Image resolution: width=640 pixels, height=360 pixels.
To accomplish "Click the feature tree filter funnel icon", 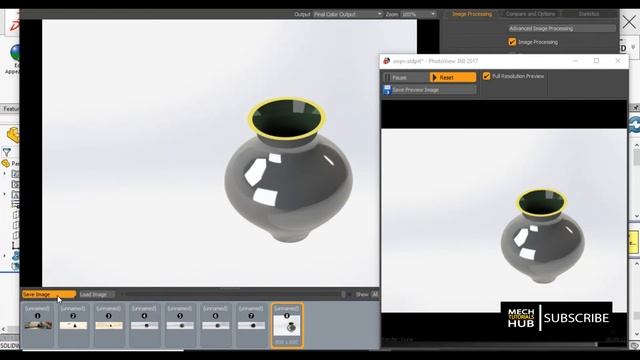I will pos(7,152).
